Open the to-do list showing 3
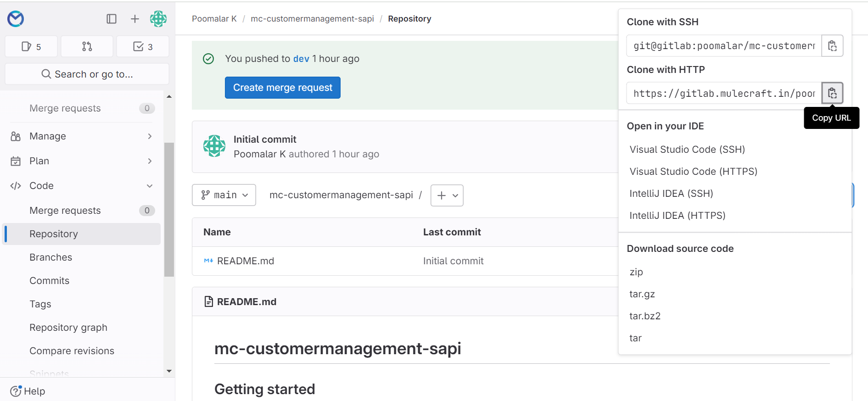 (143, 47)
